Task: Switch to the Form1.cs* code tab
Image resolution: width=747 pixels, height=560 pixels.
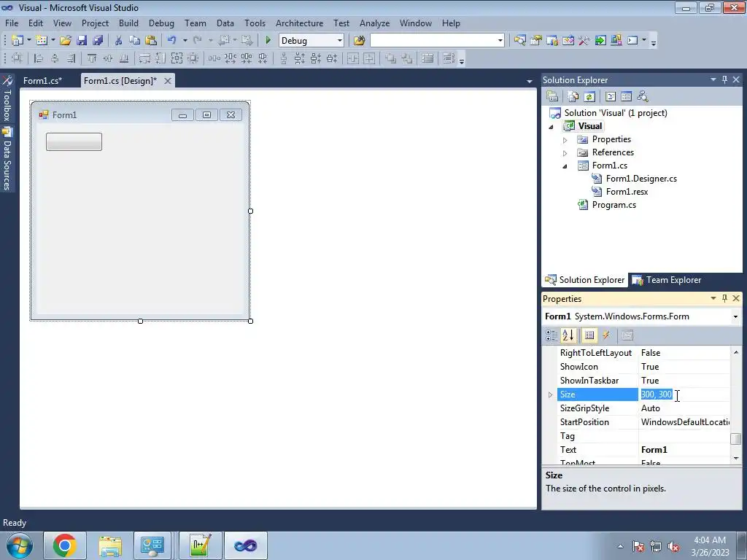Action: point(42,80)
